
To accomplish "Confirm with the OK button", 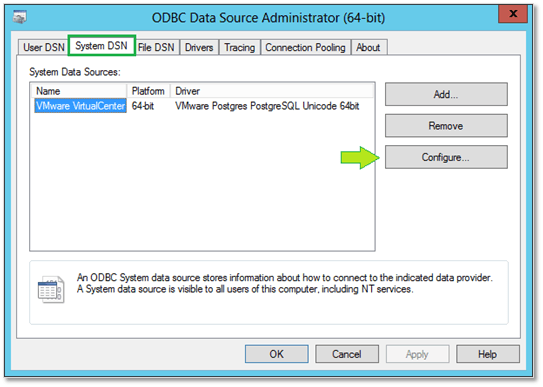I will click(276, 354).
